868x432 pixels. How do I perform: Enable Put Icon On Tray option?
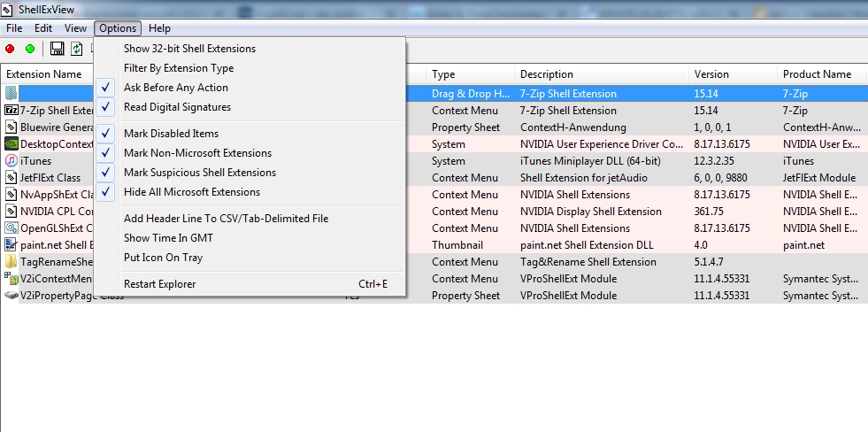[250, 258]
